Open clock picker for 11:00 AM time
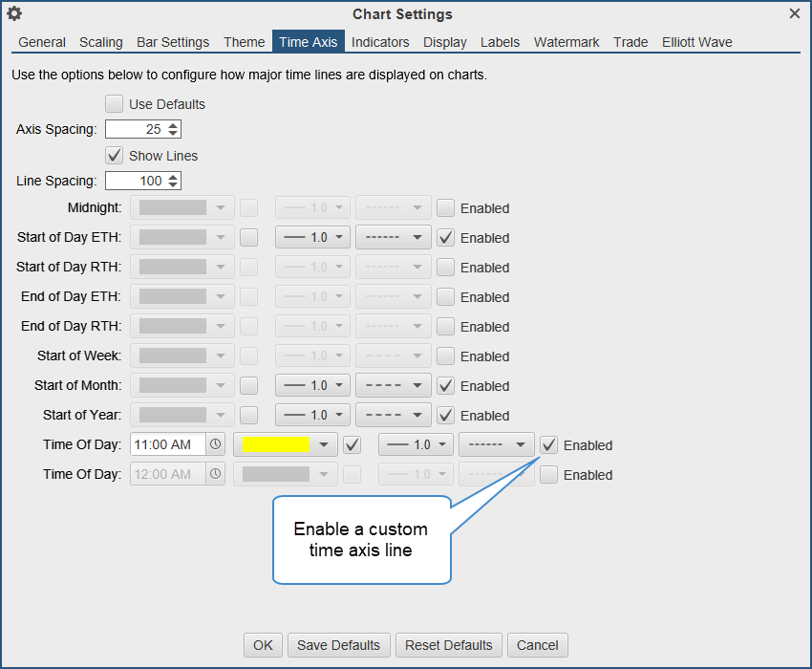 (216, 444)
